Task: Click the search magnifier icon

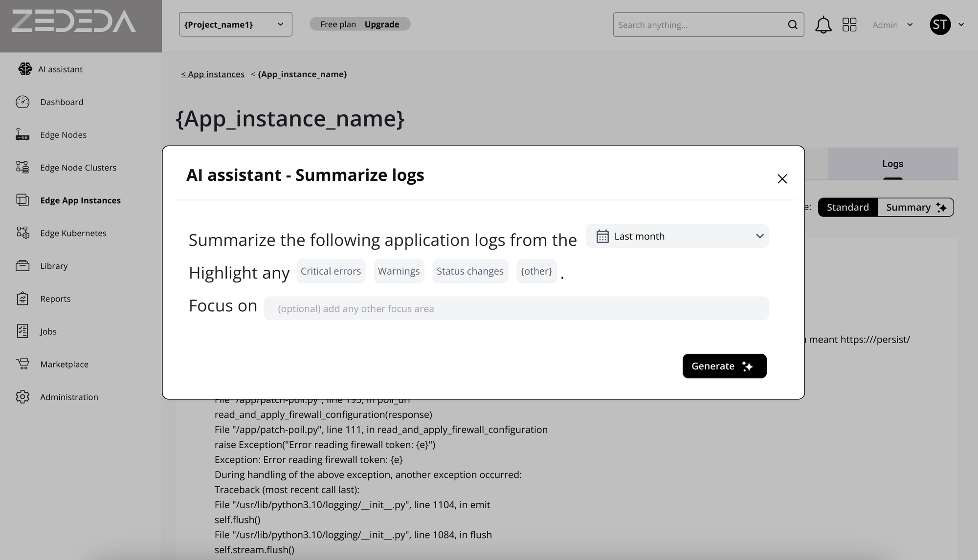Action: [792, 25]
